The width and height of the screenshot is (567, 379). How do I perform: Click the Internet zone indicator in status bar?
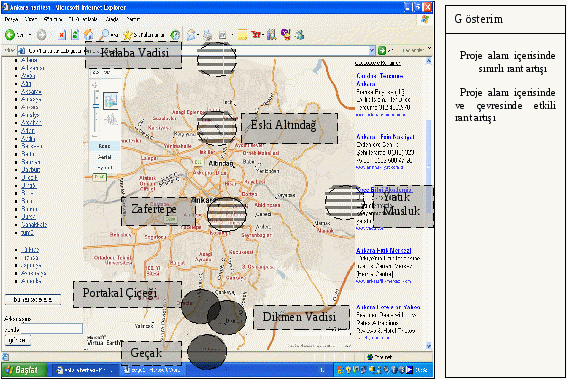click(380, 357)
